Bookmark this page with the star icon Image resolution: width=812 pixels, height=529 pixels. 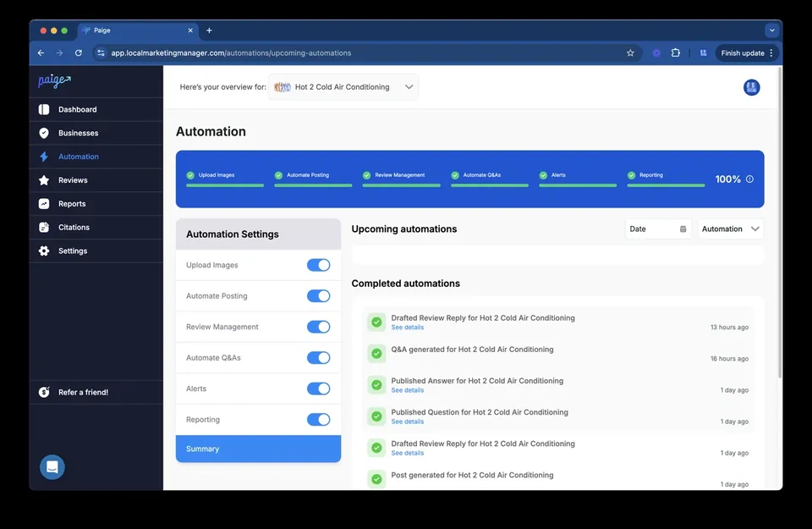(630, 52)
